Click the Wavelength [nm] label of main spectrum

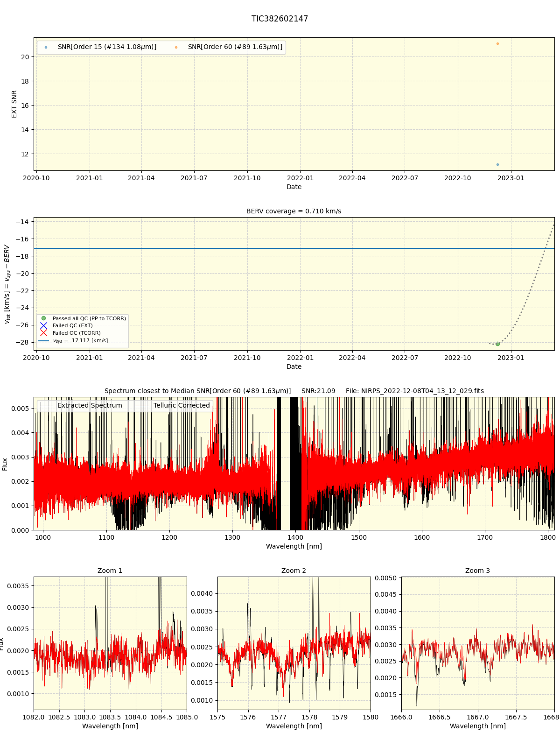pos(294,546)
